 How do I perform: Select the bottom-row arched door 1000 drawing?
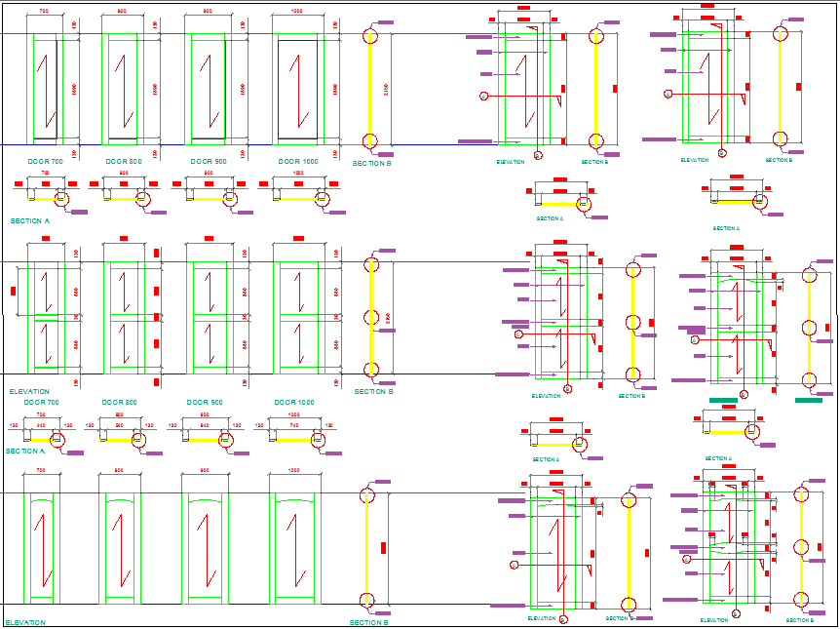[x=293, y=548]
